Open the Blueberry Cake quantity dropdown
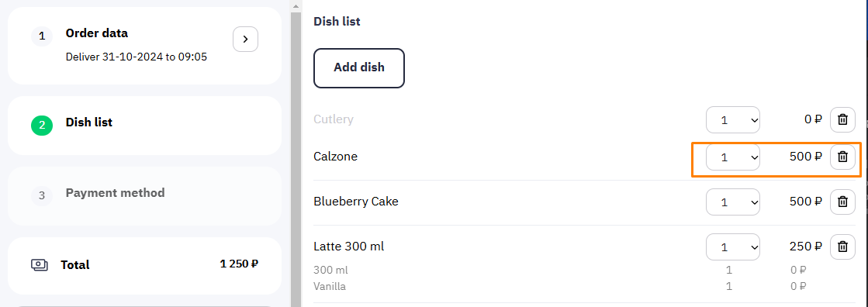The height and width of the screenshot is (307, 868). tap(733, 202)
